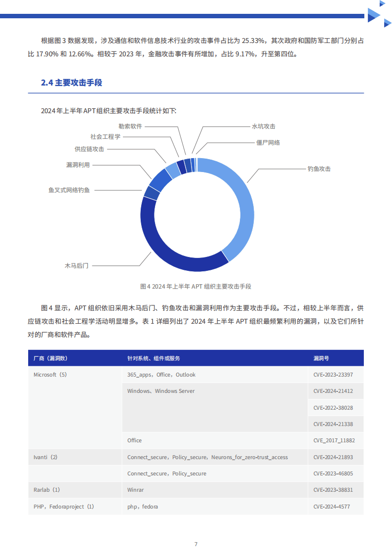Click the 木马后门 chart label
Image resolution: width=392 pixels, height=555 pixels.
coord(77,265)
